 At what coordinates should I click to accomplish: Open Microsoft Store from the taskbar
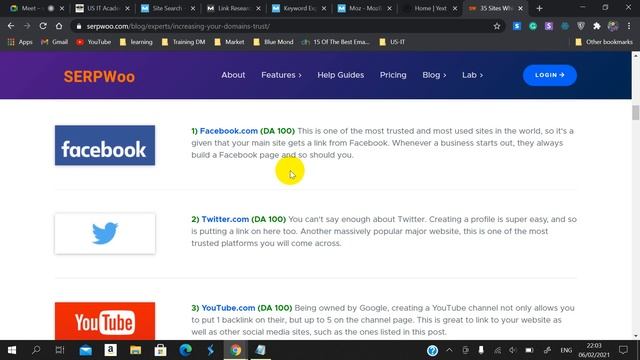click(160, 350)
